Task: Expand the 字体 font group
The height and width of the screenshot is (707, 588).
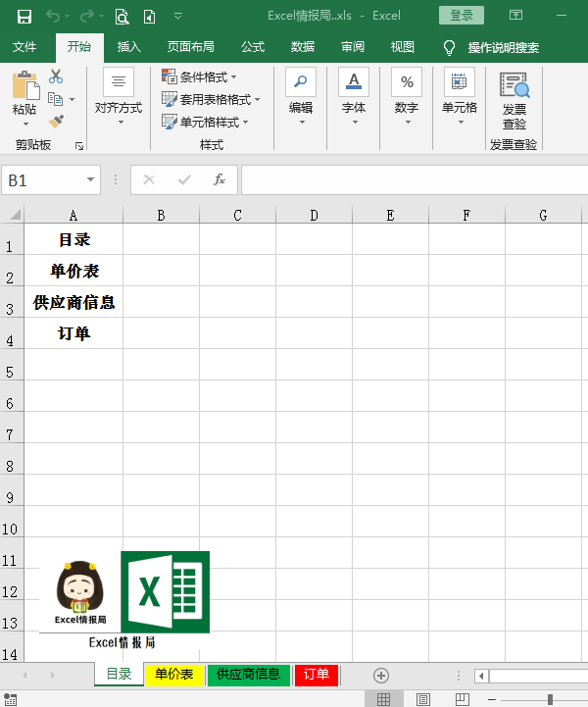Action: coord(354,96)
